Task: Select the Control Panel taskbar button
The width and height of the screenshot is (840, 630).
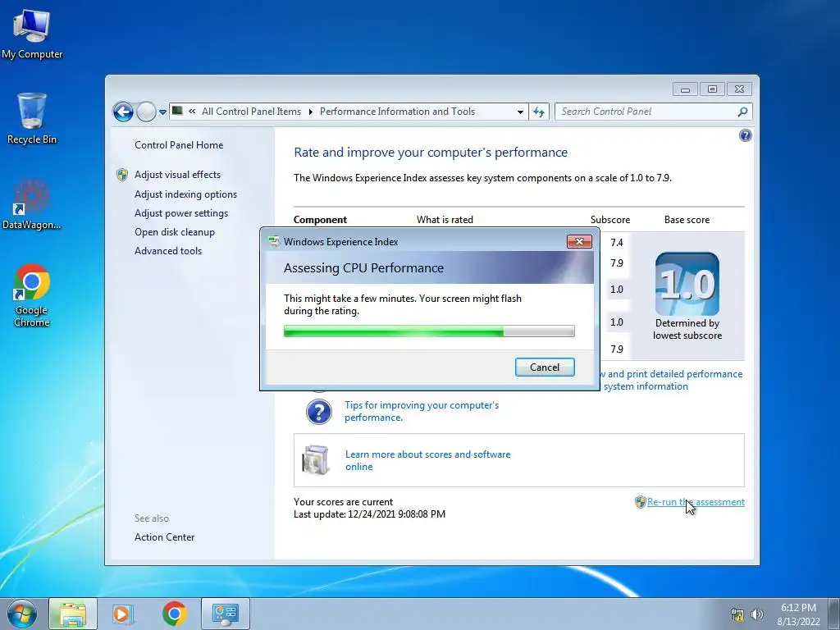Action: [x=225, y=614]
